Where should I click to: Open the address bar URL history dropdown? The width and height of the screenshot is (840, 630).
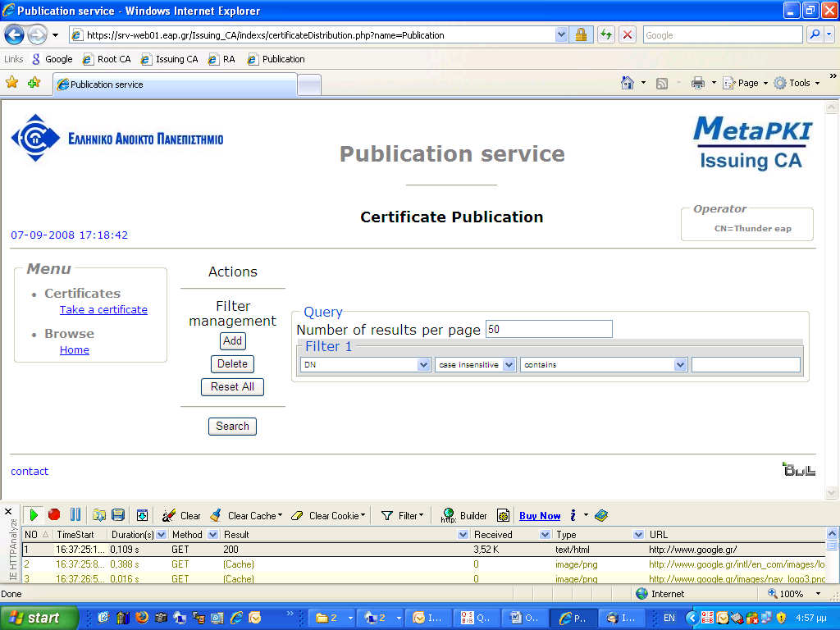pyautogui.click(x=561, y=35)
